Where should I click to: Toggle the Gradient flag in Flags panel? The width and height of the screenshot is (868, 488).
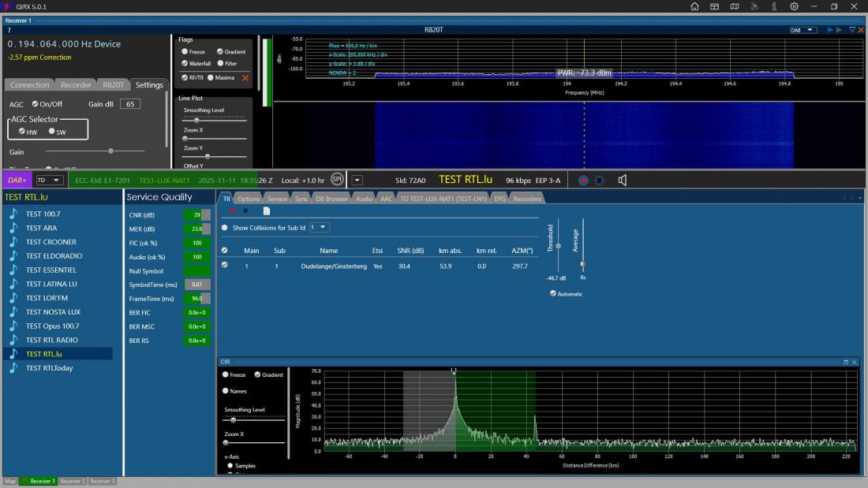tap(220, 51)
